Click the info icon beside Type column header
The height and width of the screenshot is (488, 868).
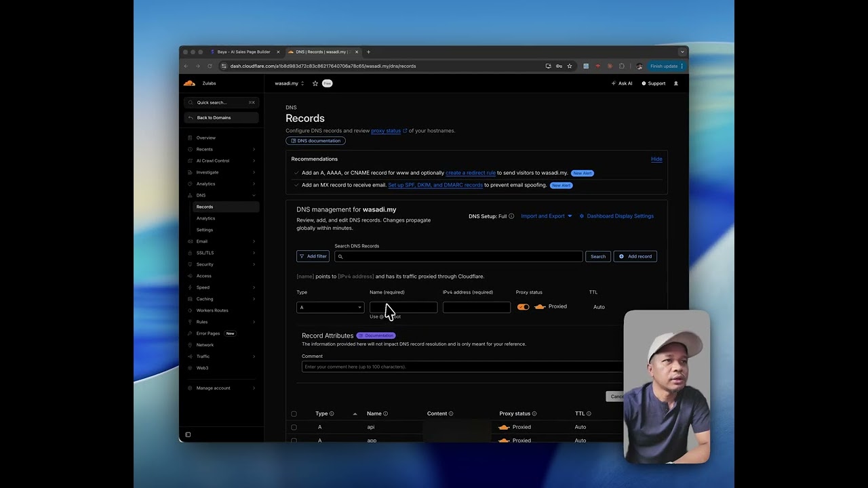[332, 413]
